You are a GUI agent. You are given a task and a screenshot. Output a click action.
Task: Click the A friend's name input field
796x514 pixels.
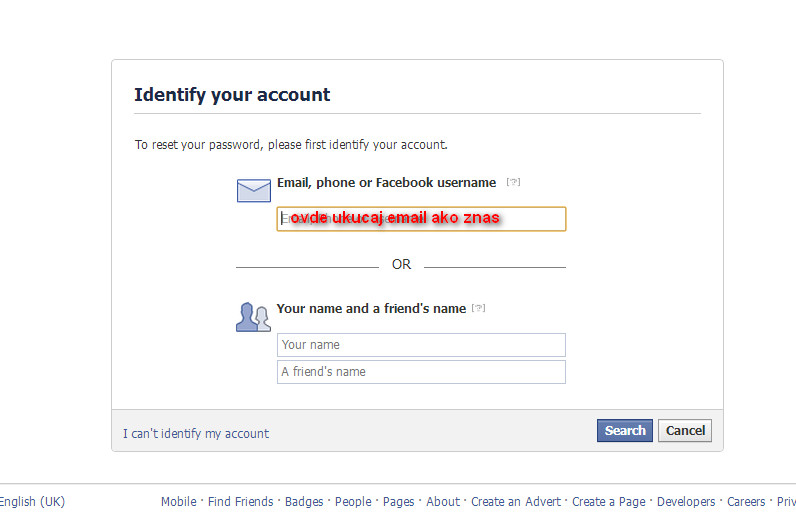click(x=421, y=372)
